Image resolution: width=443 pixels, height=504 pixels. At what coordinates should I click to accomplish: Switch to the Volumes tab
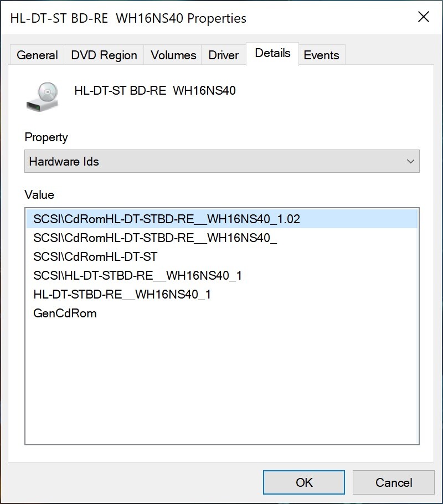(x=173, y=55)
